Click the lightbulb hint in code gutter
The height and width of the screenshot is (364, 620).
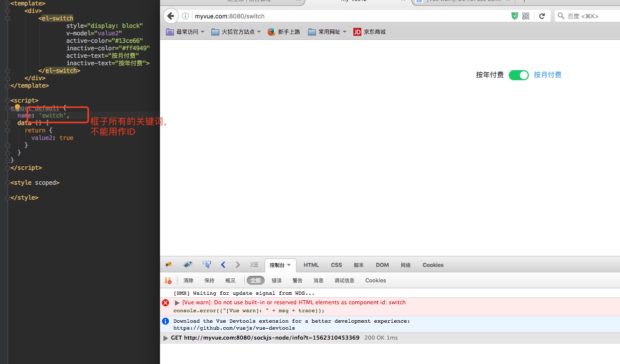coord(17,107)
